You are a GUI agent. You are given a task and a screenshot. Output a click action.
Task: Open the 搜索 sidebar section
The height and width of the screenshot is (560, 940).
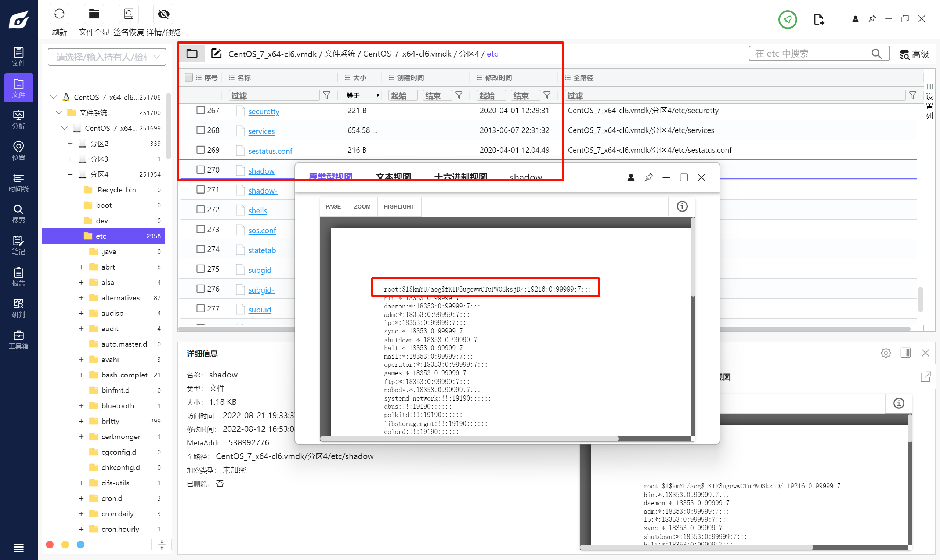click(x=18, y=214)
